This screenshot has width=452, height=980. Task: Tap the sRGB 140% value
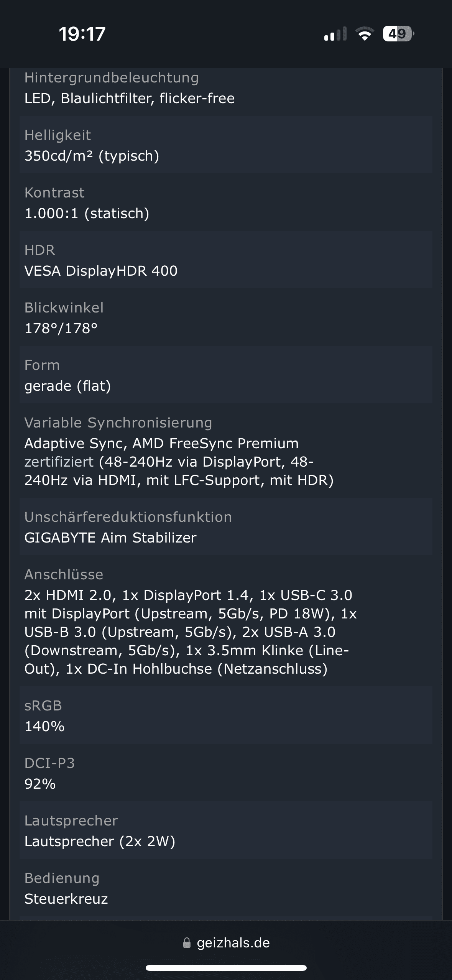[x=44, y=727]
